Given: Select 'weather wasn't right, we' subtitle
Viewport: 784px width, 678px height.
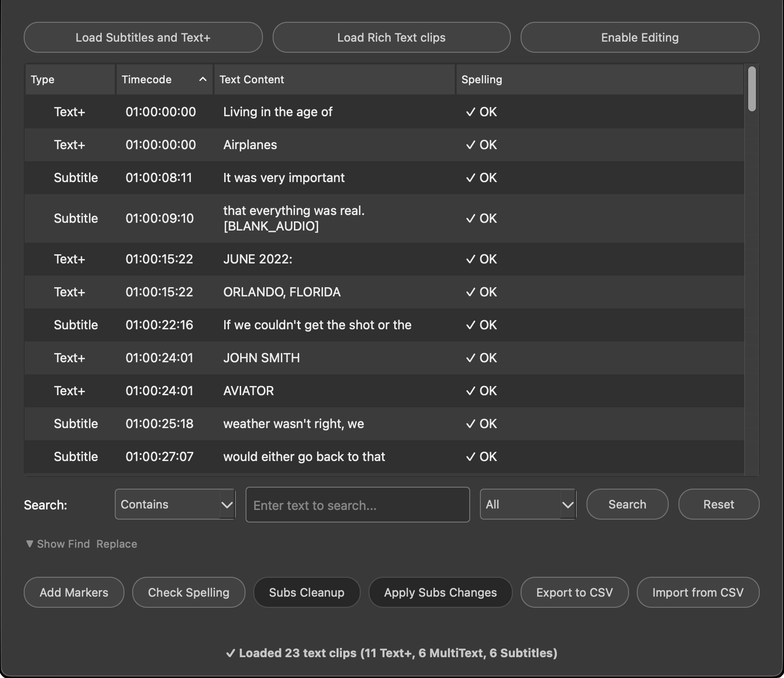Looking at the screenshot, I should (x=384, y=424).
